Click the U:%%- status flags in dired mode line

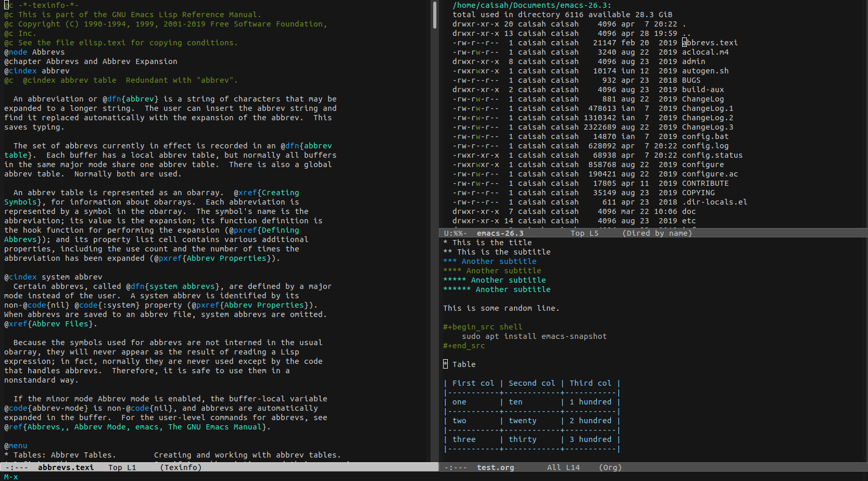point(455,233)
